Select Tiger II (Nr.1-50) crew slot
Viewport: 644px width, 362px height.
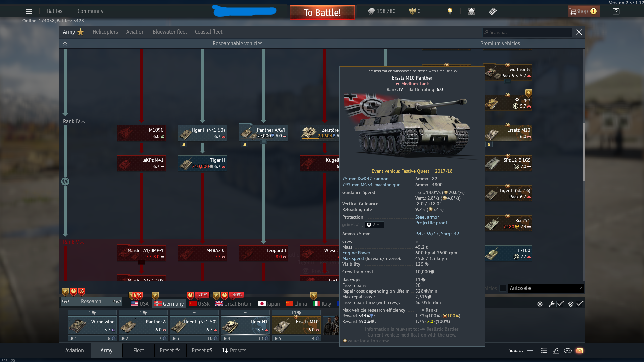(x=194, y=326)
